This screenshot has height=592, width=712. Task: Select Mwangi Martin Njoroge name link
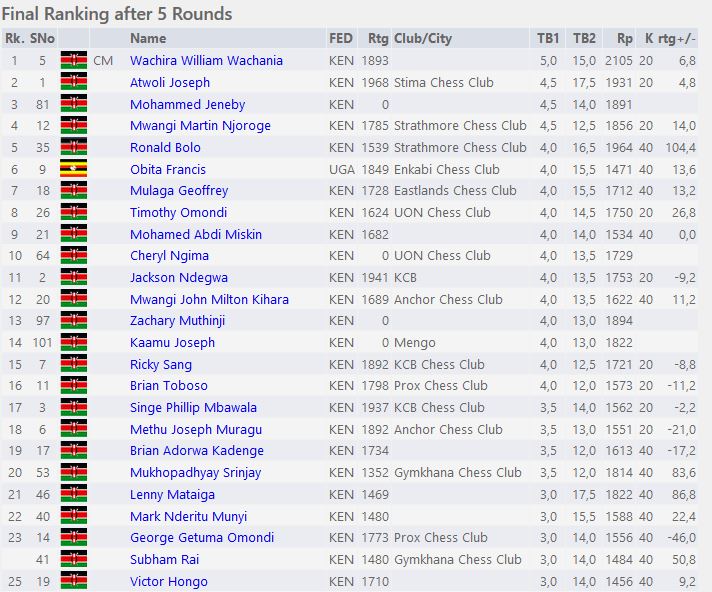pyautogui.click(x=200, y=125)
